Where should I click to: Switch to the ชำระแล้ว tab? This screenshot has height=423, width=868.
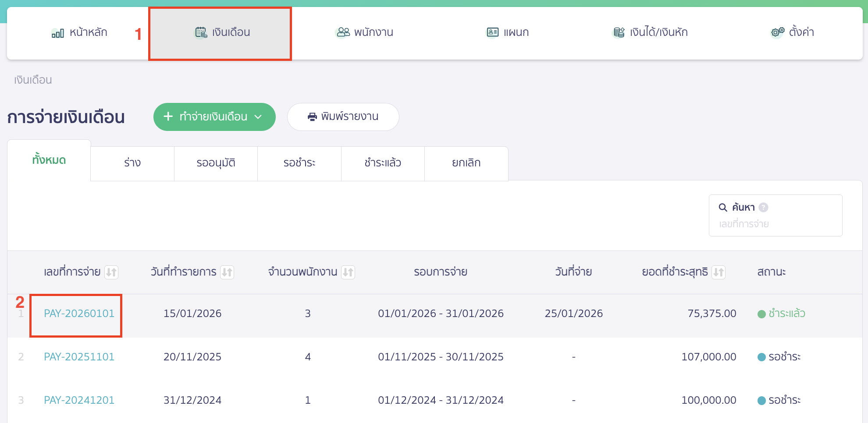[382, 163]
